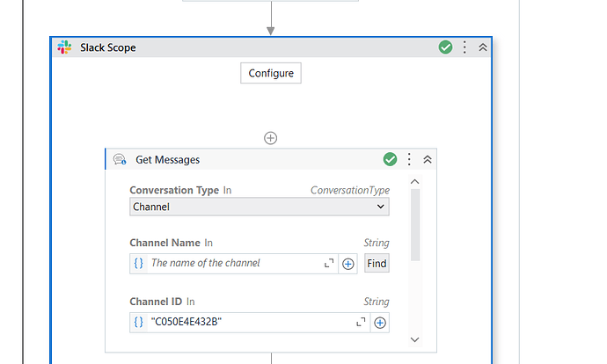Screen dimensions: 607x364
Task: Click the Get Messages title text
Action: (x=168, y=160)
